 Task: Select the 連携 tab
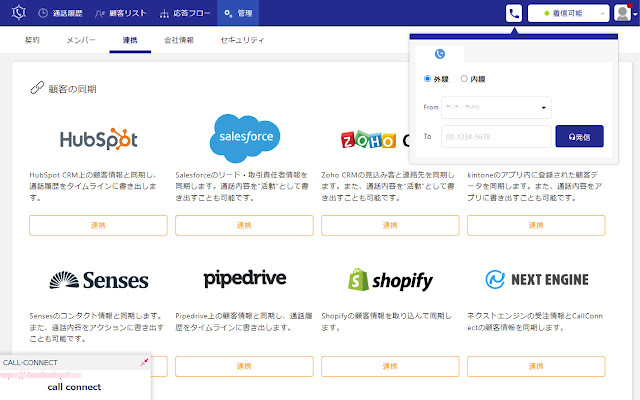(130, 40)
